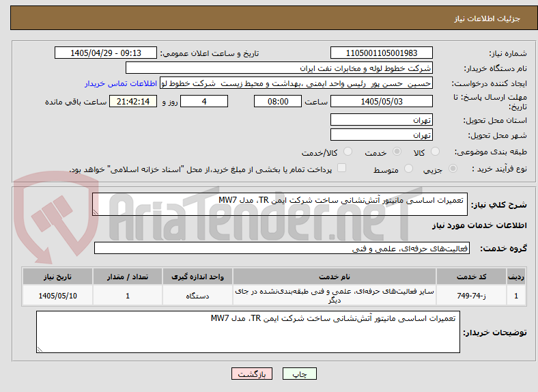Click the quantity cell 1 in the table
538x392 pixels.
(128, 296)
